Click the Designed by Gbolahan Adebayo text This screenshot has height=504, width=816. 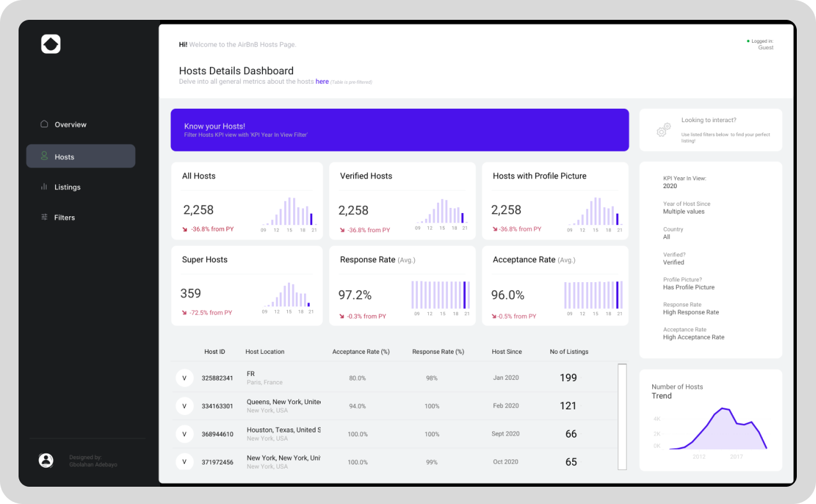coord(93,461)
